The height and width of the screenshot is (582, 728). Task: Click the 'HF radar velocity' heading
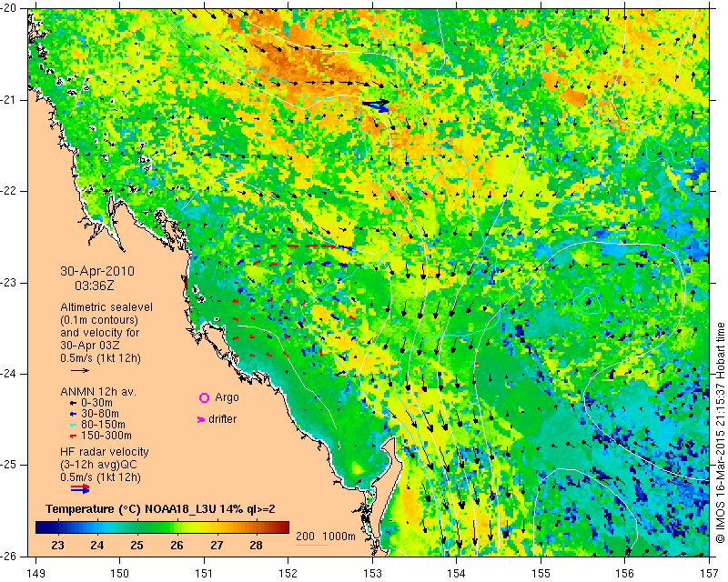pyautogui.click(x=105, y=452)
